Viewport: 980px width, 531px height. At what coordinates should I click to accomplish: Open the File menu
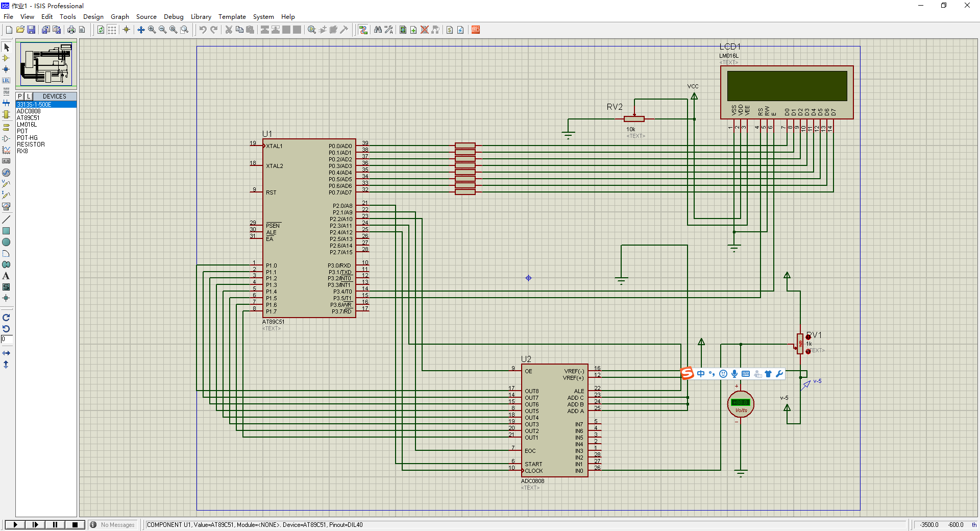coord(8,16)
